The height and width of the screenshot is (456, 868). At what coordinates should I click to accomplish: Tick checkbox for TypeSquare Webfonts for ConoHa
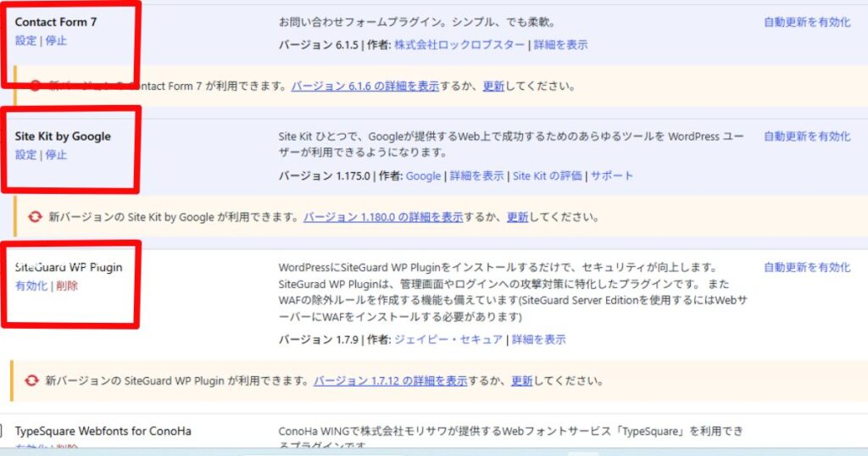pyautogui.click(x=1, y=431)
